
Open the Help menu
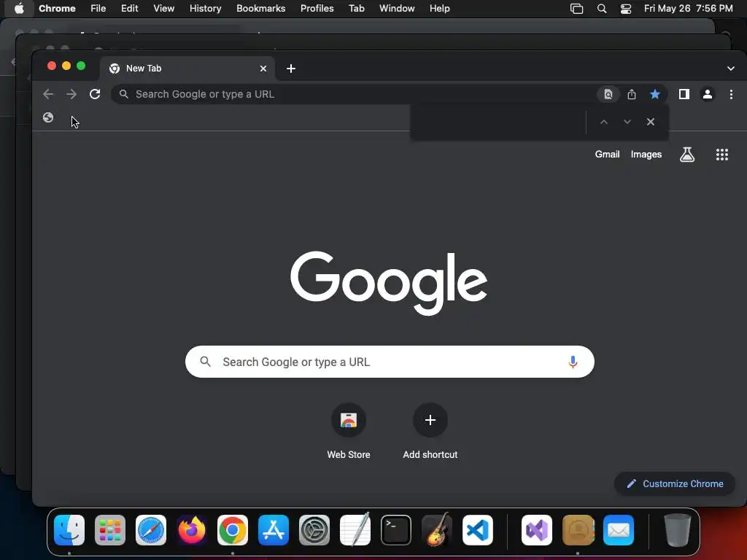click(439, 8)
